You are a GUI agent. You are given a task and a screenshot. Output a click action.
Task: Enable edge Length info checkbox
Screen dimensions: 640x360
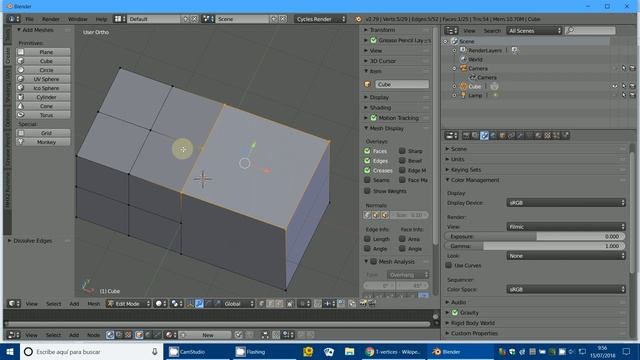coord(367,239)
